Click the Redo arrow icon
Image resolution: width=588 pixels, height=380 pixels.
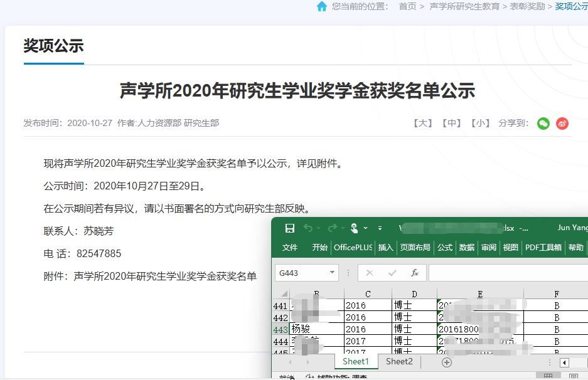(332, 228)
